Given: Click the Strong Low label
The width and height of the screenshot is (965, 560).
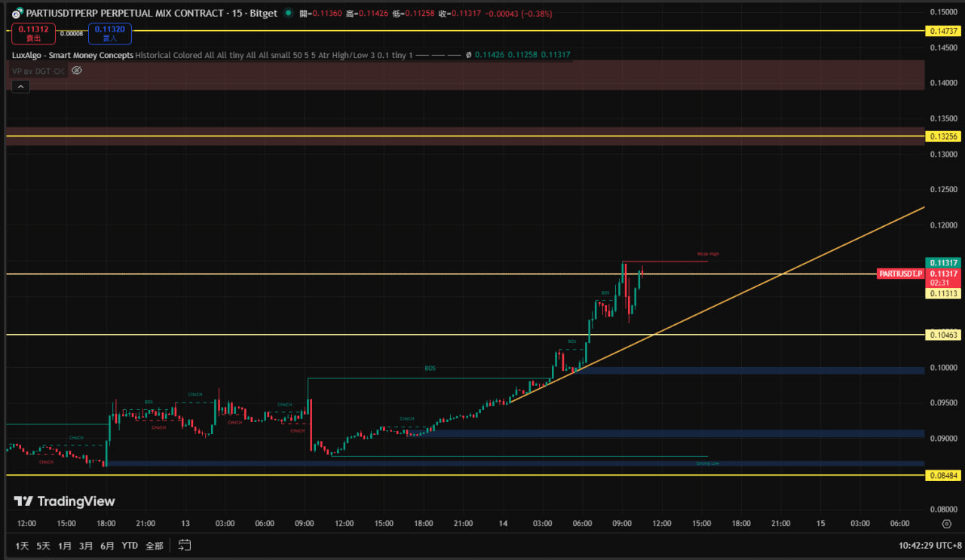Looking at the screenshot, I should (707, 464).
